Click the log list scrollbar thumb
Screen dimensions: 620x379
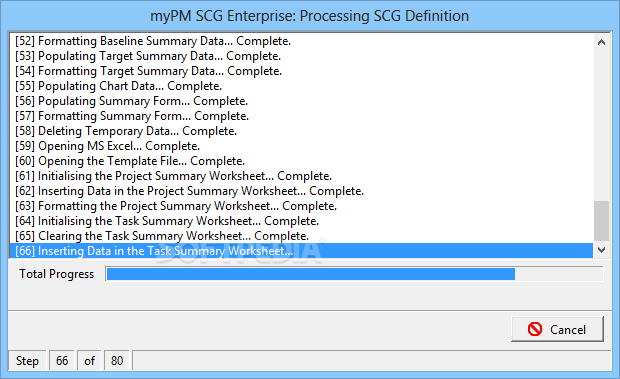pyautogui.click(x=601, y=221)
